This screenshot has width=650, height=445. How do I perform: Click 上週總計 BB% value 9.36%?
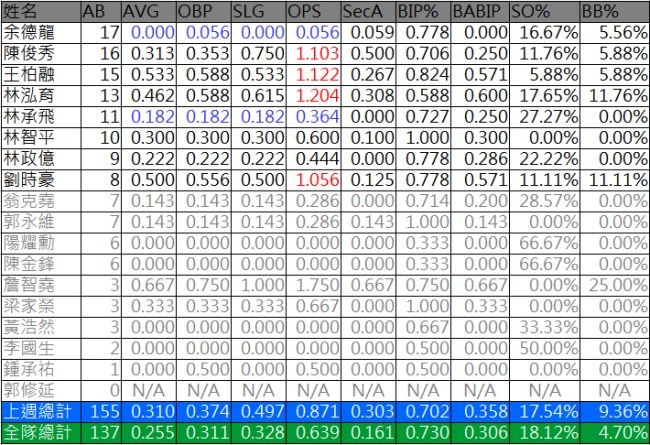[623, 411]
